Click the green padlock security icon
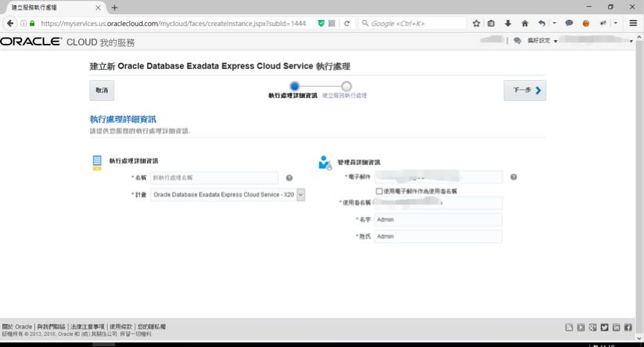 click(x=32, y=23)
